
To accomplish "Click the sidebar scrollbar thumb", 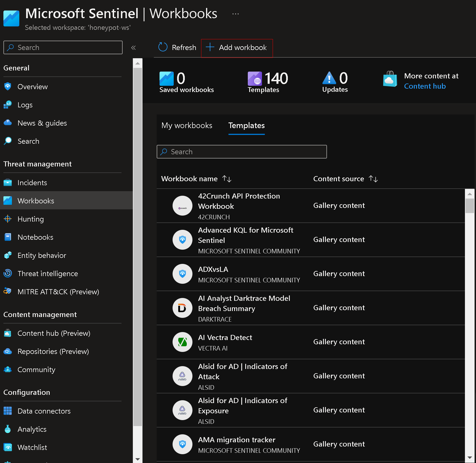I will click(138, 247).
